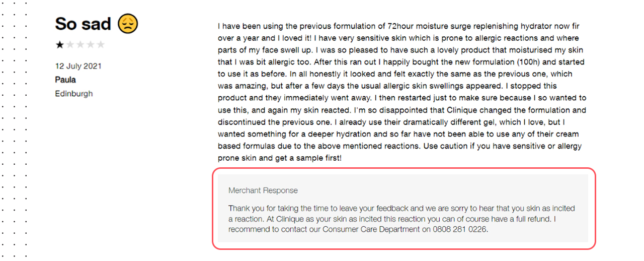The height and width of the screenshot is (261, 644).
Task: Select the filled first rating star
Action: pyautogui.click(x=60, y=45)
